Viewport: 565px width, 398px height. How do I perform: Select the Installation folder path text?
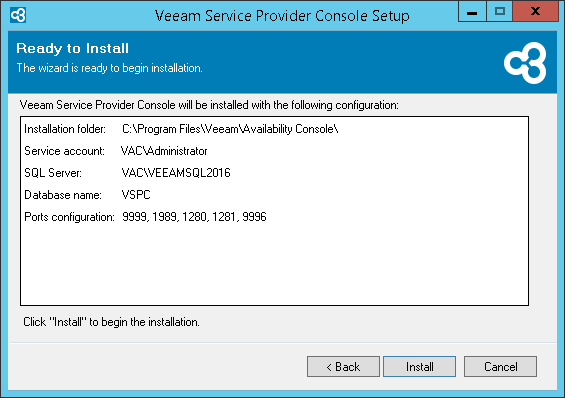(230, 129)
